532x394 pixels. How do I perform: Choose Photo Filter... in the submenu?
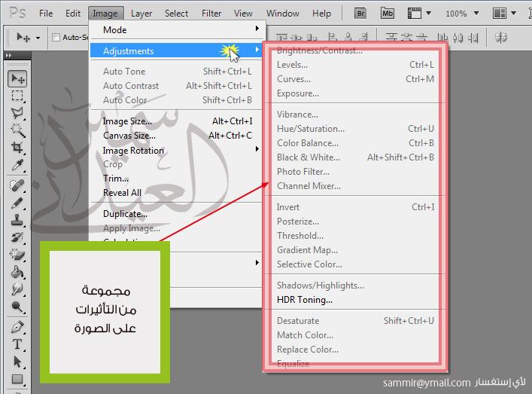click(355, 172)
